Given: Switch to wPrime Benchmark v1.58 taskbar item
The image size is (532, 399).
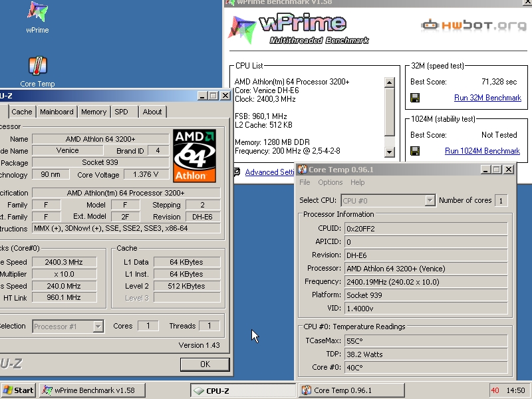Looking at the screenshot, I should click(x=92, y=390).
